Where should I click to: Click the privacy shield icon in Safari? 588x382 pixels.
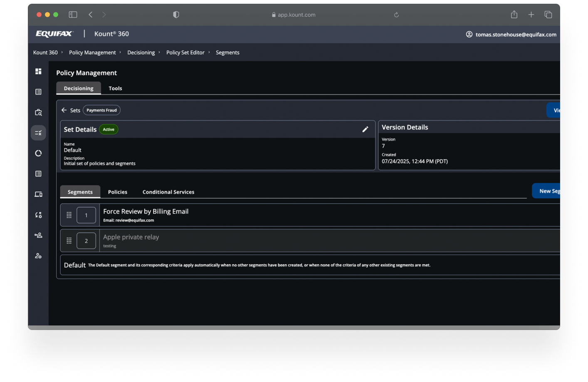click(176, 15)
